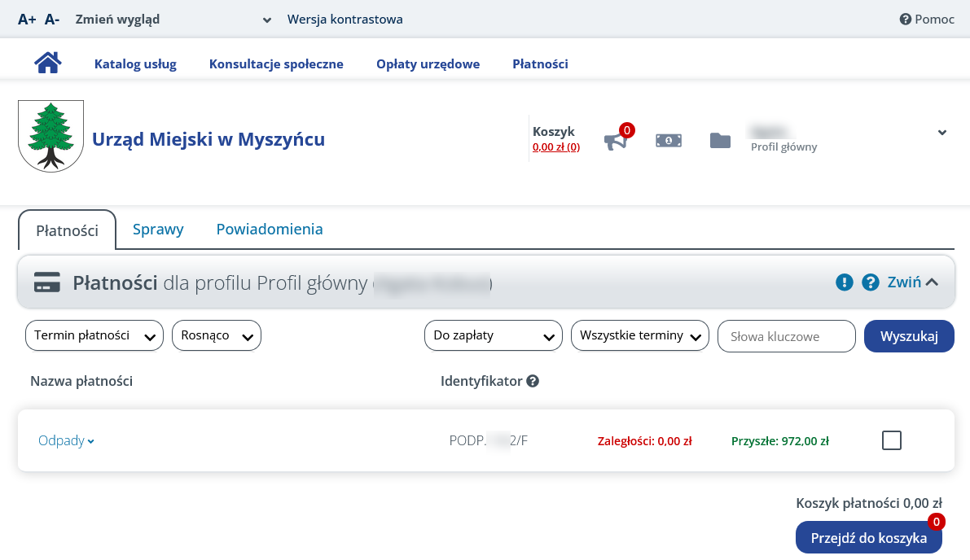Open the Powiadomienia tab

tap(270, 230)
